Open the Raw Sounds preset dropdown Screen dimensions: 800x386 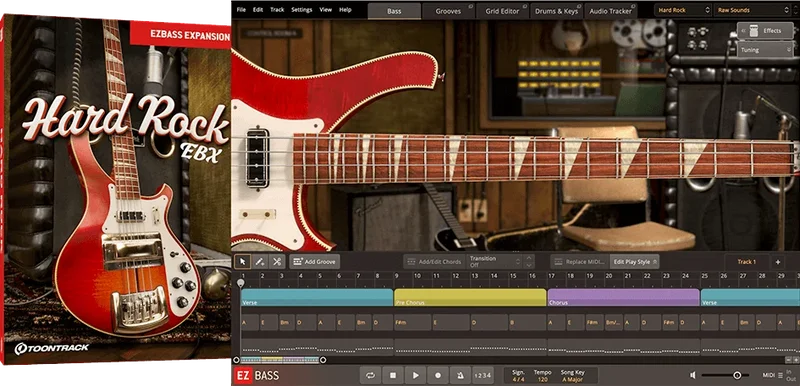(x=752, y=10)
